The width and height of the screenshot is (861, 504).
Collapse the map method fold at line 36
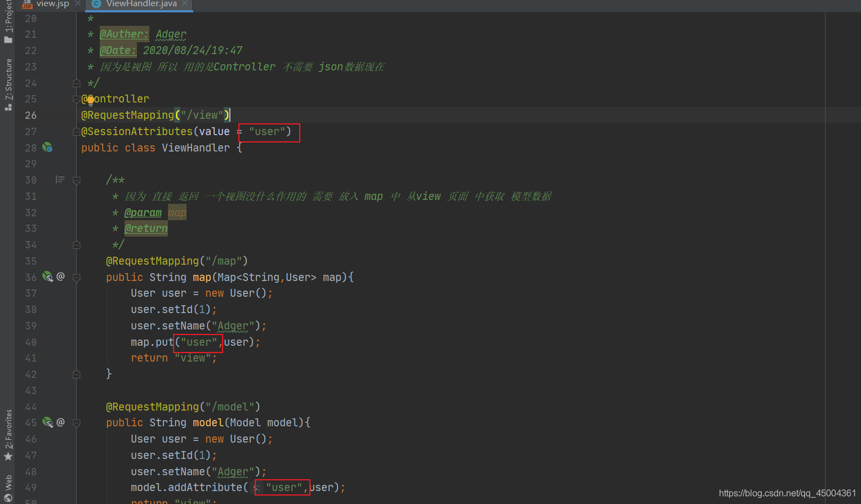(77, 277)
